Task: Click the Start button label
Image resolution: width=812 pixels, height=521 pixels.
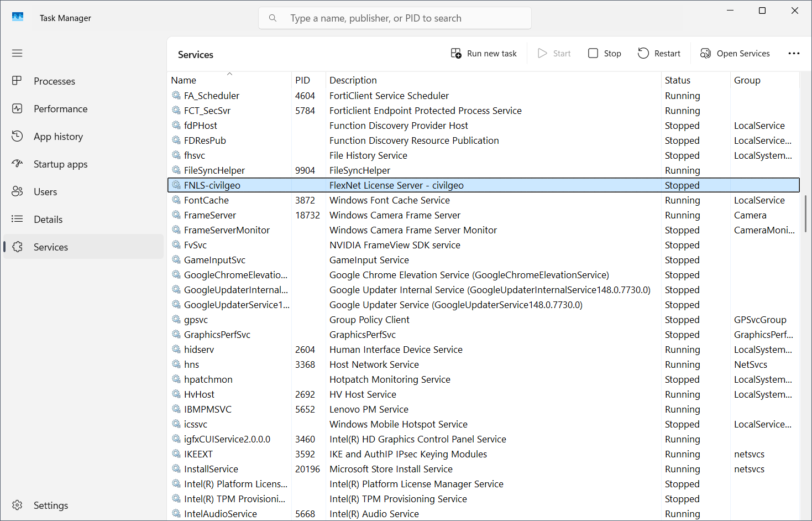Action: (562, 54)
